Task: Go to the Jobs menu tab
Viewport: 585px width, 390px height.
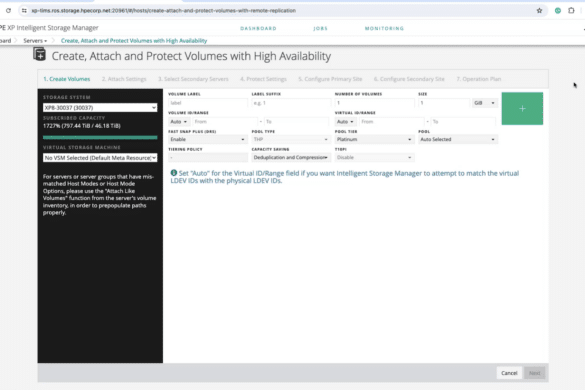Action: [320, 28]
